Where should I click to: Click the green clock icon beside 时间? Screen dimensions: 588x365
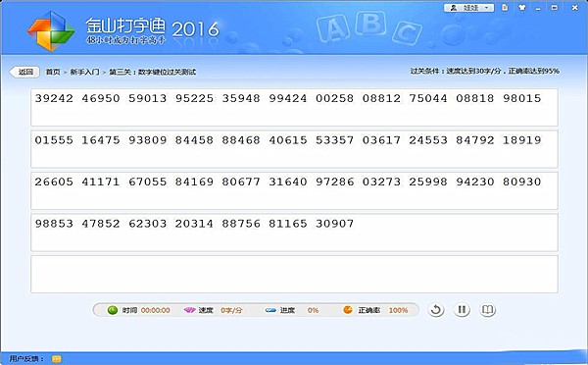[113, 310]
